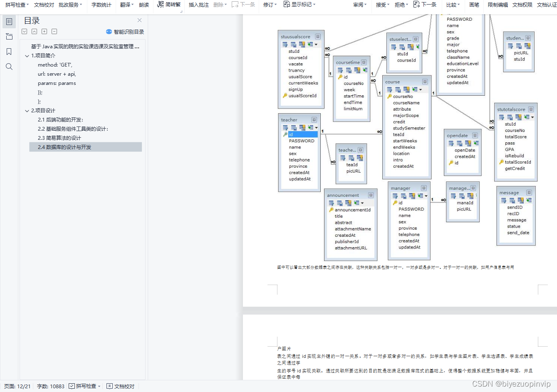Viewport: 557px width, 392px height.
Task: Go to next change via 下一条 near 拒绝
Action: (425, 5)
